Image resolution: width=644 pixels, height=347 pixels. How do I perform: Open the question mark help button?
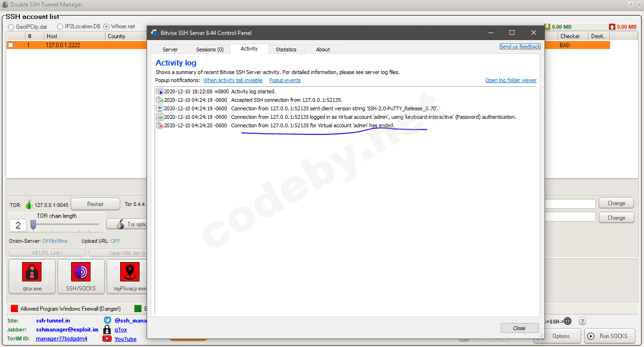582,321
